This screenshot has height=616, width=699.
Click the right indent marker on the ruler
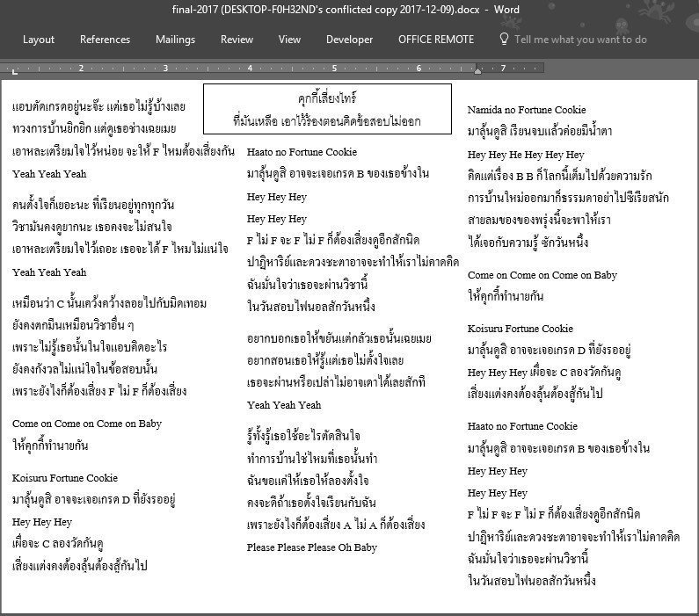[477, 70]
